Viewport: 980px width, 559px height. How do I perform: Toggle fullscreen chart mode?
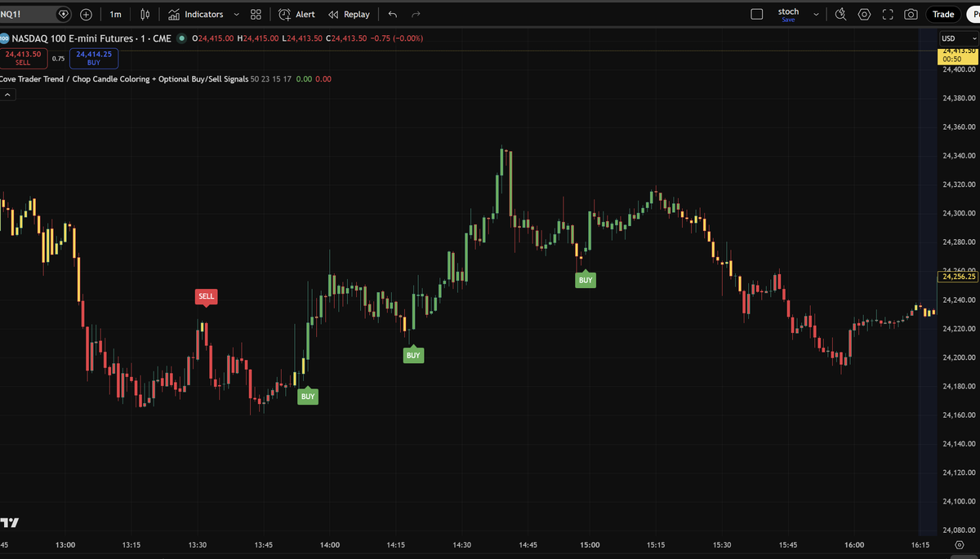click(x=887, y=14)
